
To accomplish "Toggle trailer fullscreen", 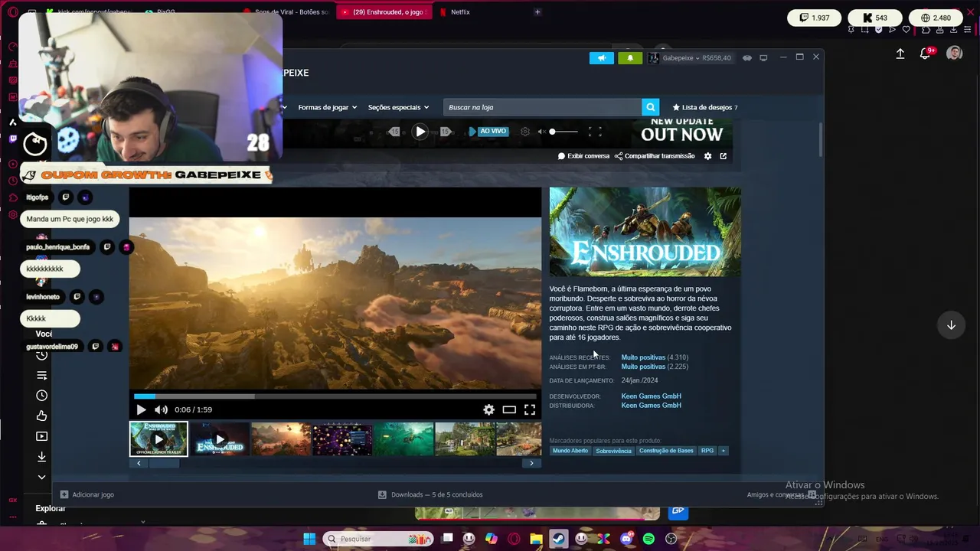I will pos(530,410).
